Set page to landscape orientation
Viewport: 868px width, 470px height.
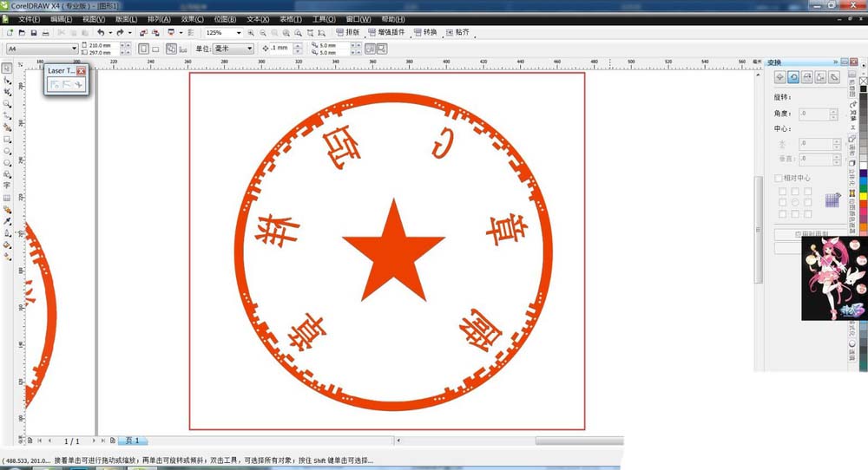pos(156,49)
